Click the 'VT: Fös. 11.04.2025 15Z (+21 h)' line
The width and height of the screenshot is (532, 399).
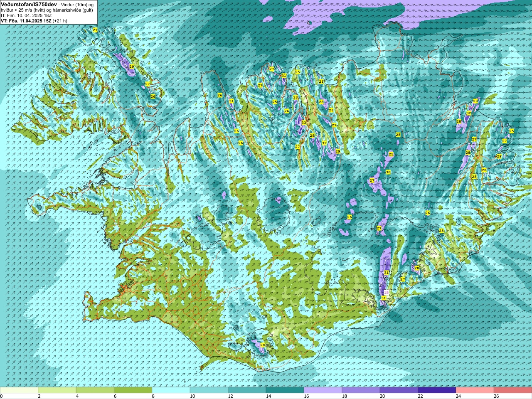click(34, 21)
